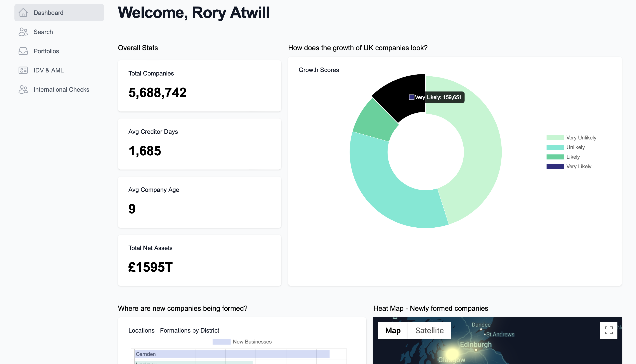The height and width of the screenshot is (364, 636).
Task: Toggle Unlikely series in chart legend
Action: pyautogui.click(x=555, y=147)
